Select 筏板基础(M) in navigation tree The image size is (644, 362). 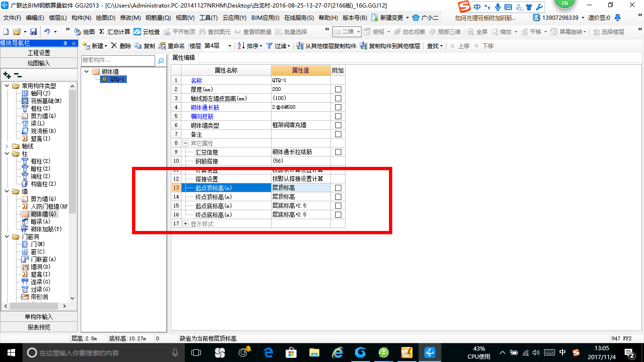pos(41,101)
